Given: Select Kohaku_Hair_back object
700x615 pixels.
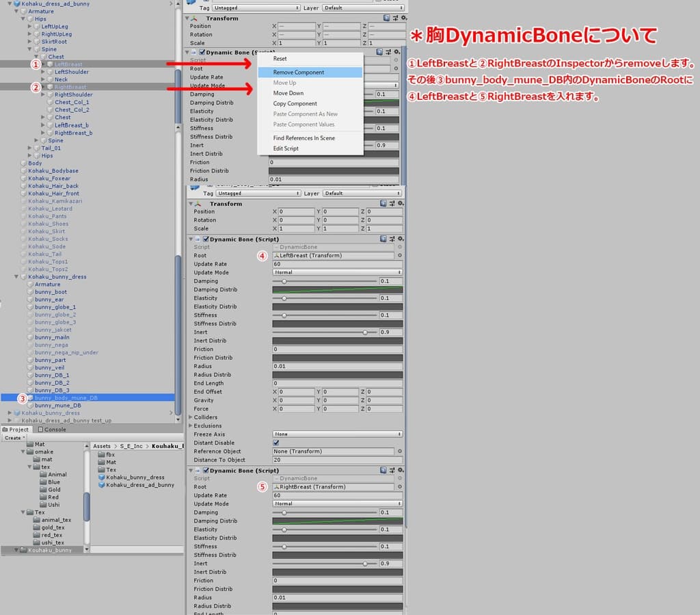Looking at the screenshot, I should tap(53, 186).
